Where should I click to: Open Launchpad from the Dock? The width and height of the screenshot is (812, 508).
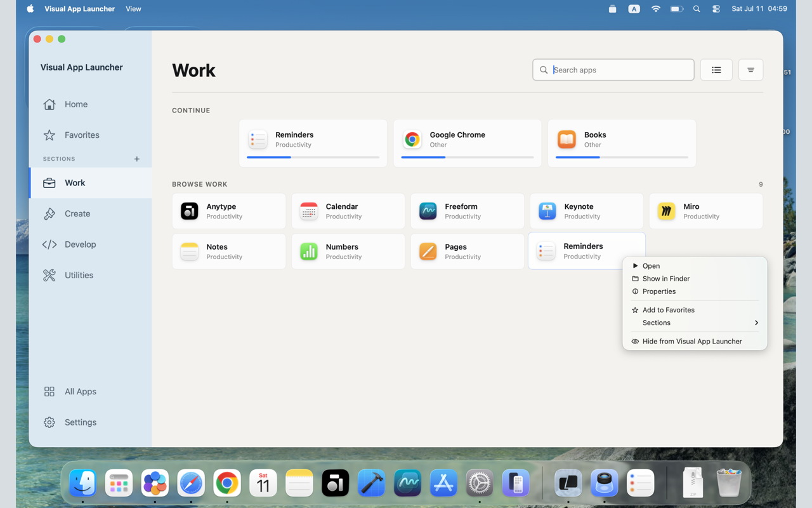119,483
